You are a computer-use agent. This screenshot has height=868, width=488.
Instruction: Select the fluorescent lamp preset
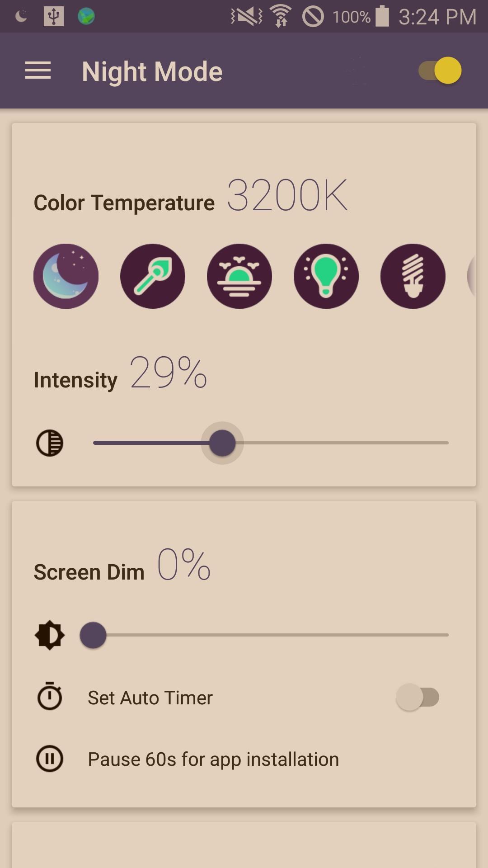pos(413,276)
